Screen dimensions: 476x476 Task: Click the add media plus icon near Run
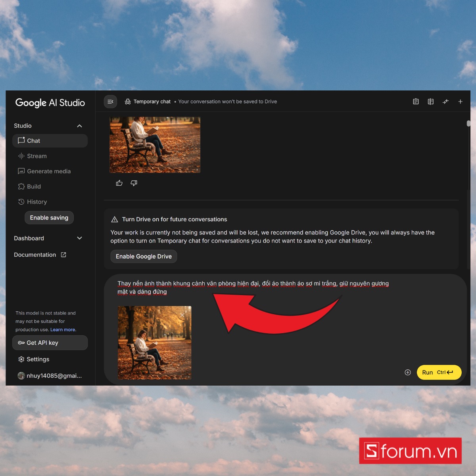pyautogui.click(x=407, y=372)
